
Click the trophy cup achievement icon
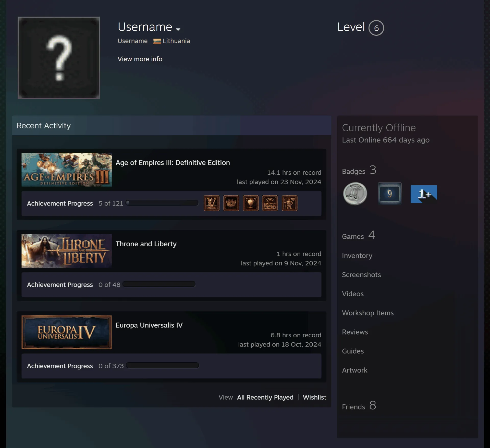pos(251,203)
